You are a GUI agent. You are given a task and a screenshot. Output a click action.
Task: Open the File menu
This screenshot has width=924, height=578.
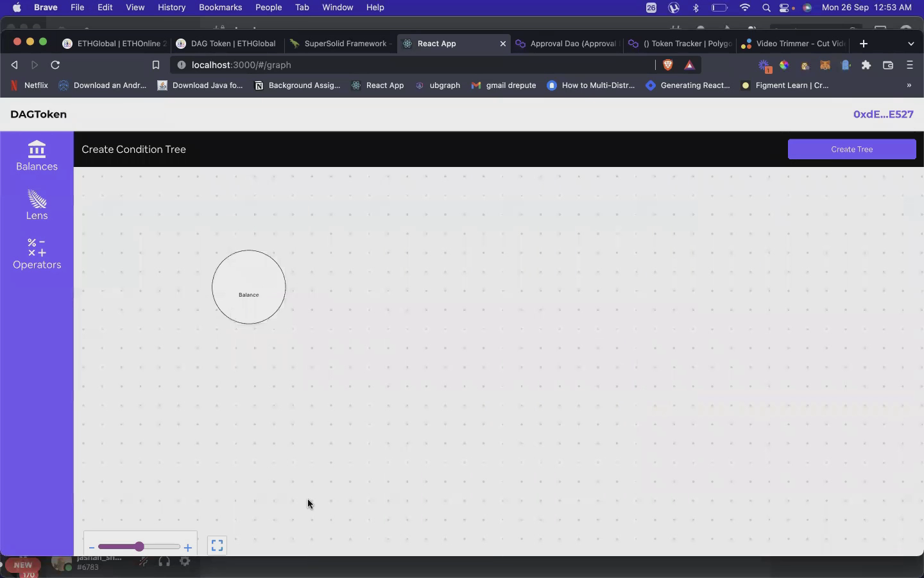click(77, 8)
